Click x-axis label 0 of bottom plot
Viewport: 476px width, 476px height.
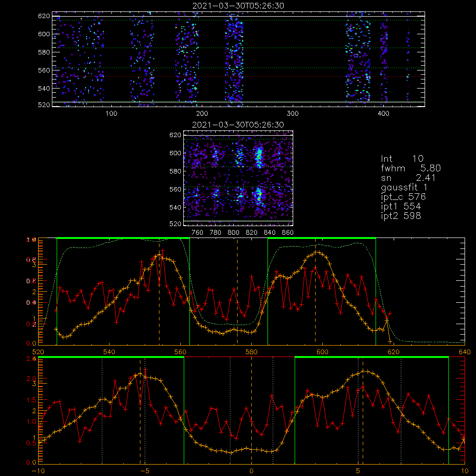coord(251,471)
